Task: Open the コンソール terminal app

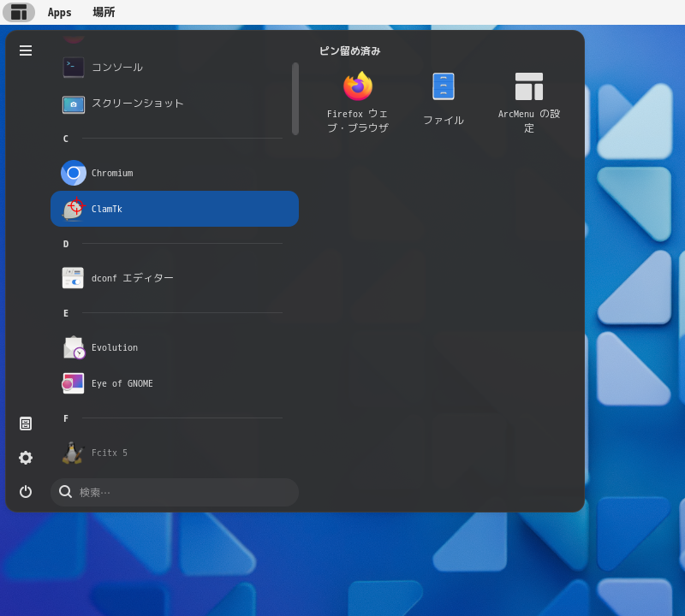Action: (x=175, y=68)
